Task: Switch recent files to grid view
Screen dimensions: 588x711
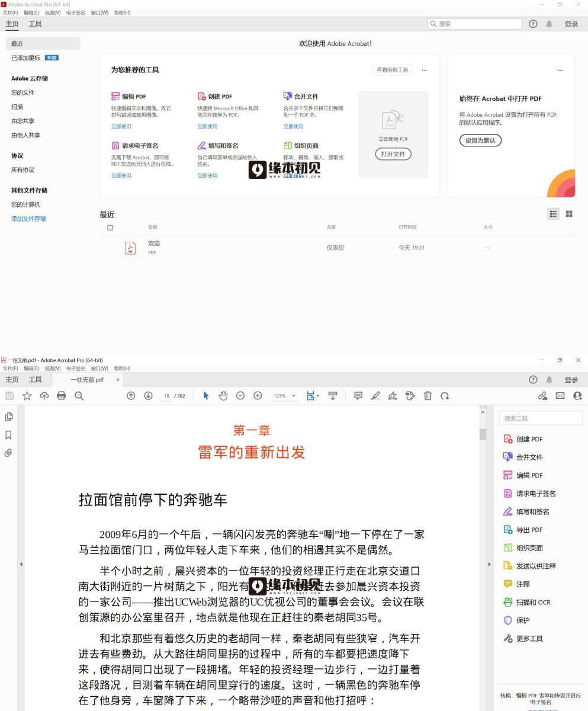Action: [569, 214]
